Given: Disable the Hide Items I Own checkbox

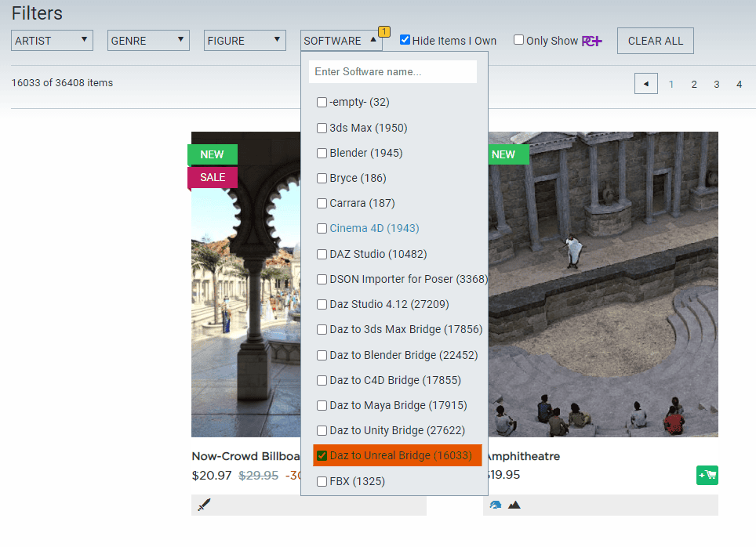Looking at the screenshot, I should 405,40.
